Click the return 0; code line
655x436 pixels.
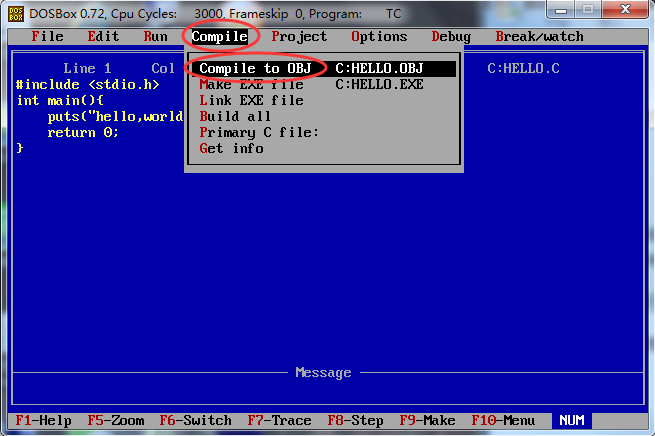(83, 132)
